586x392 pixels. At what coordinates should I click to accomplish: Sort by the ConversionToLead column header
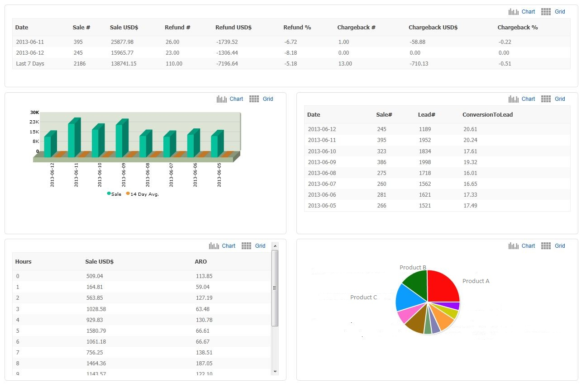coord(487,115)
